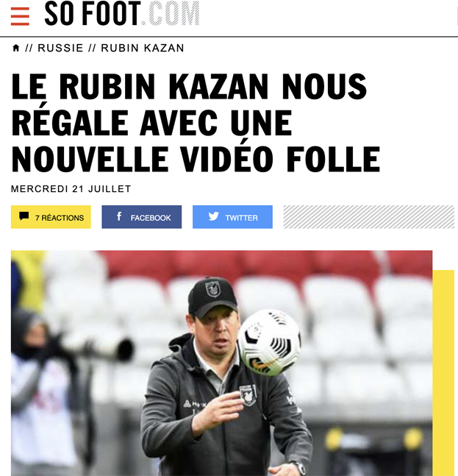Click the SO FOOT logo text
Viewport: 458px width, 476px height.
pos(93,13)
